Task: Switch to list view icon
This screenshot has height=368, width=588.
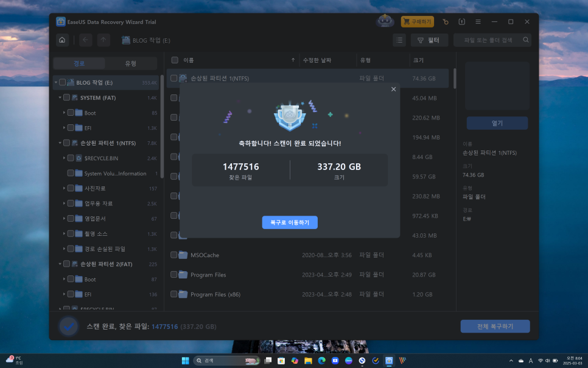Action: (x=399, y=40)
